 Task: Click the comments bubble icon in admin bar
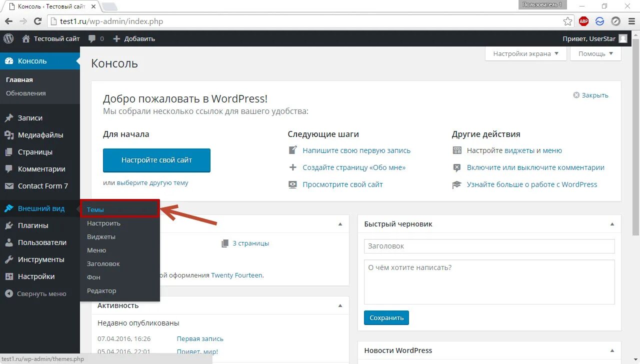tap(91, 38)
